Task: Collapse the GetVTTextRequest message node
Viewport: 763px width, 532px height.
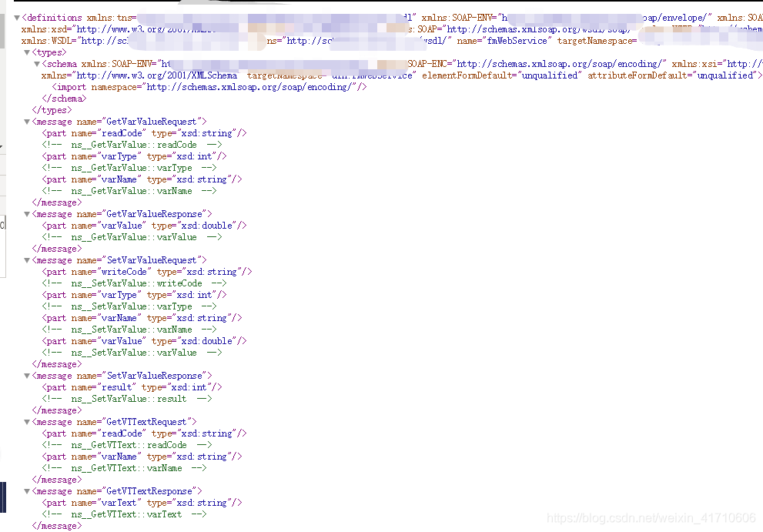Action: pyautogui.click(x=27, y=422)
